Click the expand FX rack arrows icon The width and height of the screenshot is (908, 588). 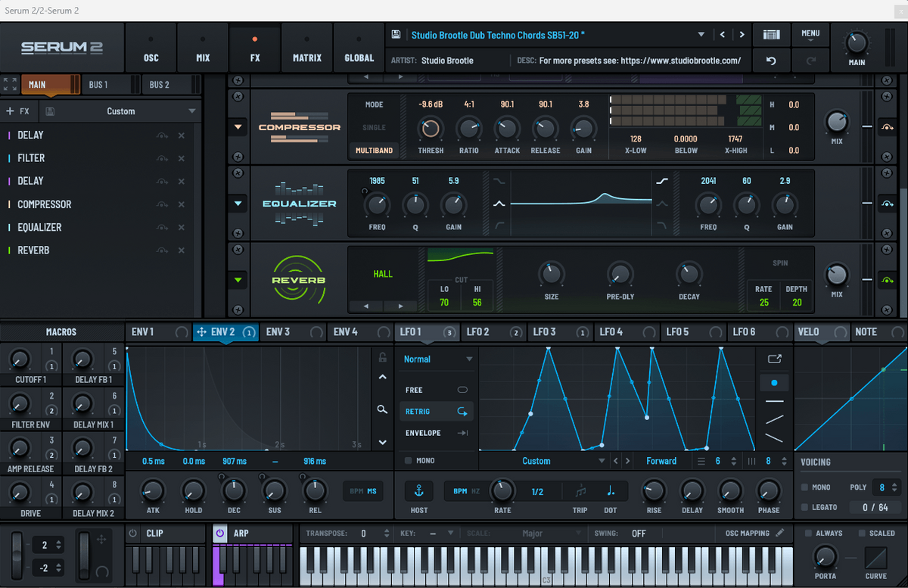click(10, 84)
